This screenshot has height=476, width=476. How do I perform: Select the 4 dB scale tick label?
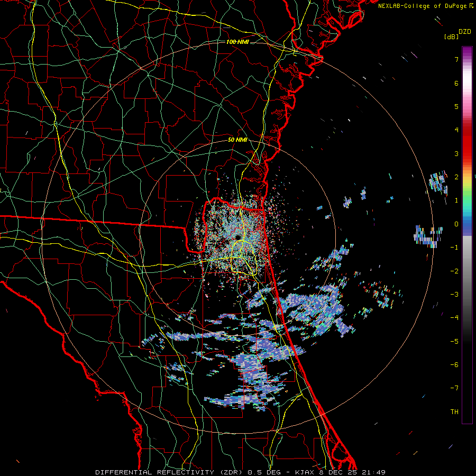(456, 130)
